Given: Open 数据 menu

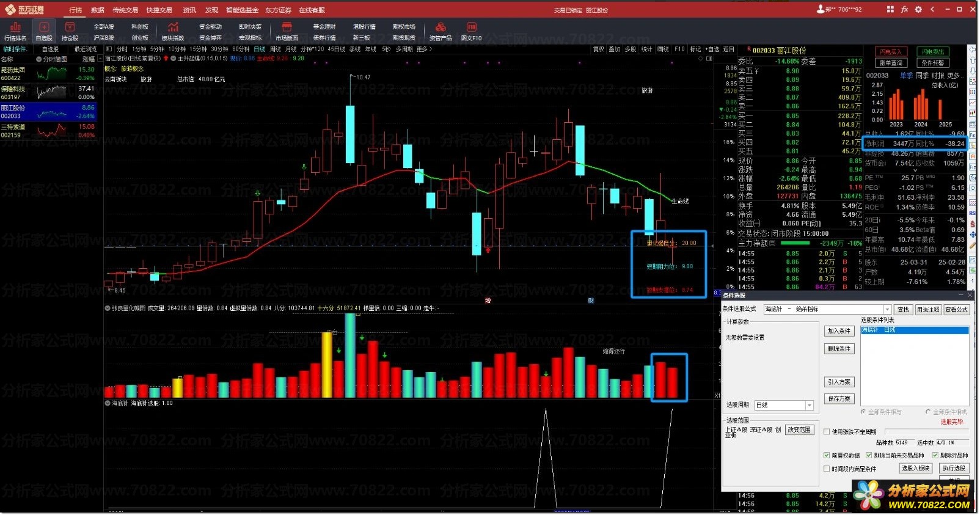Looking at the screenshot, I should coord(98,10).
